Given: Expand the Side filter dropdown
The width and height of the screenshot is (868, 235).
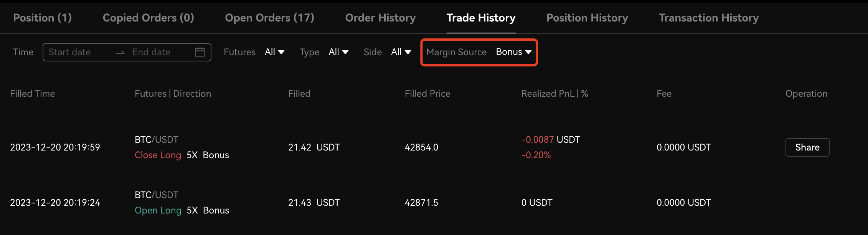Looking at the screenshot, I should pyautogui.click(x=401, y=52).
